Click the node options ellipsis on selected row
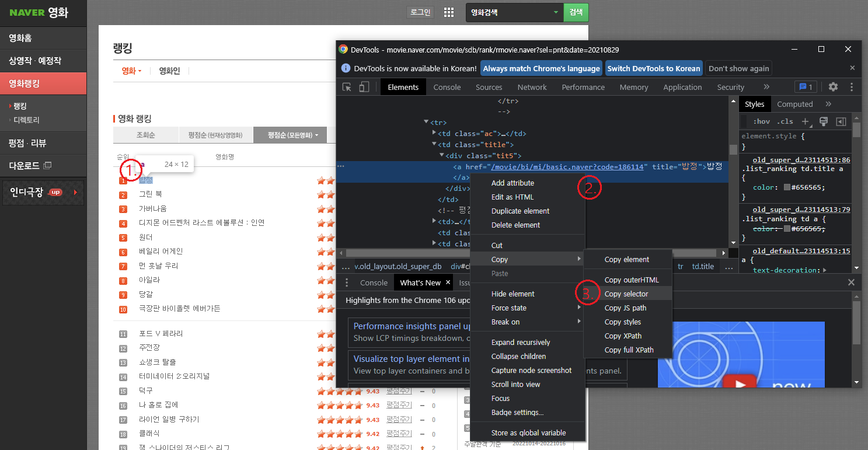Screen dimensions: 868x450 (x=341, y=166)
